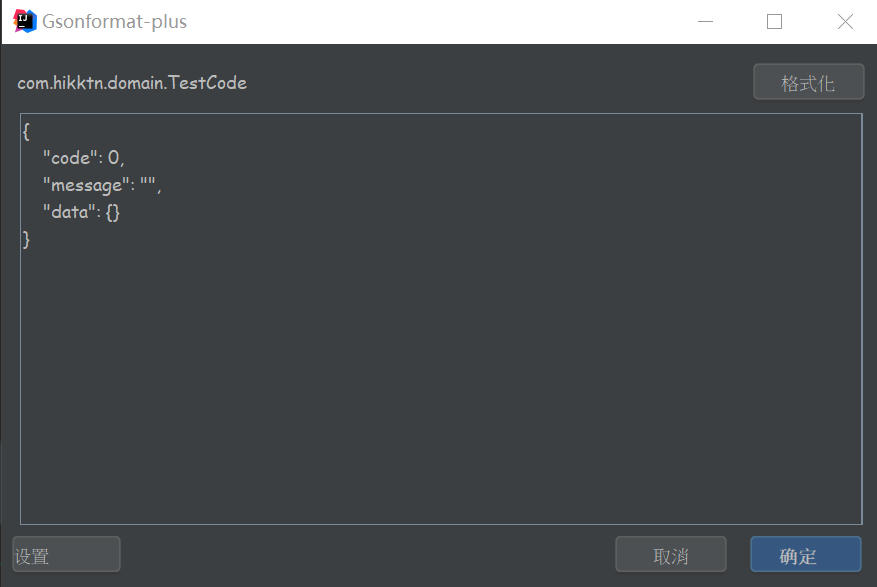
Task: Maximize the Gsonformat-plus window
Action: tap(774, 22)
